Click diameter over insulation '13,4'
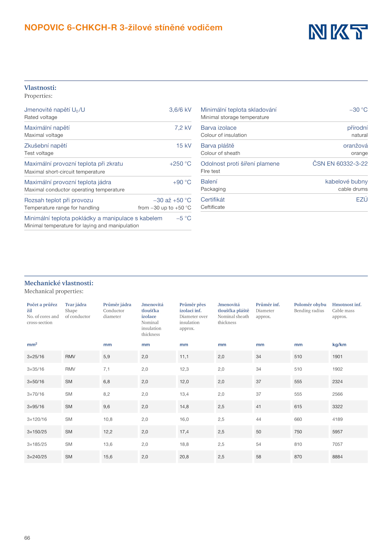The width and height of the screenshot is (392, 555). pyautogui.click(x=184, y=394)
